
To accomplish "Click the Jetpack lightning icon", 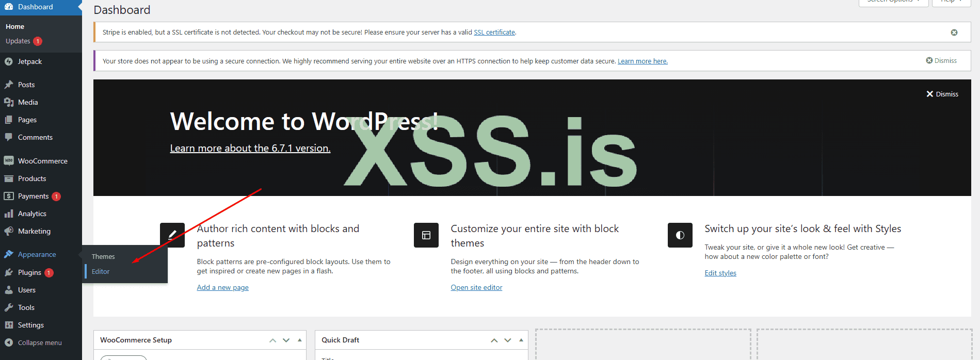I will (x=9, y=61).
